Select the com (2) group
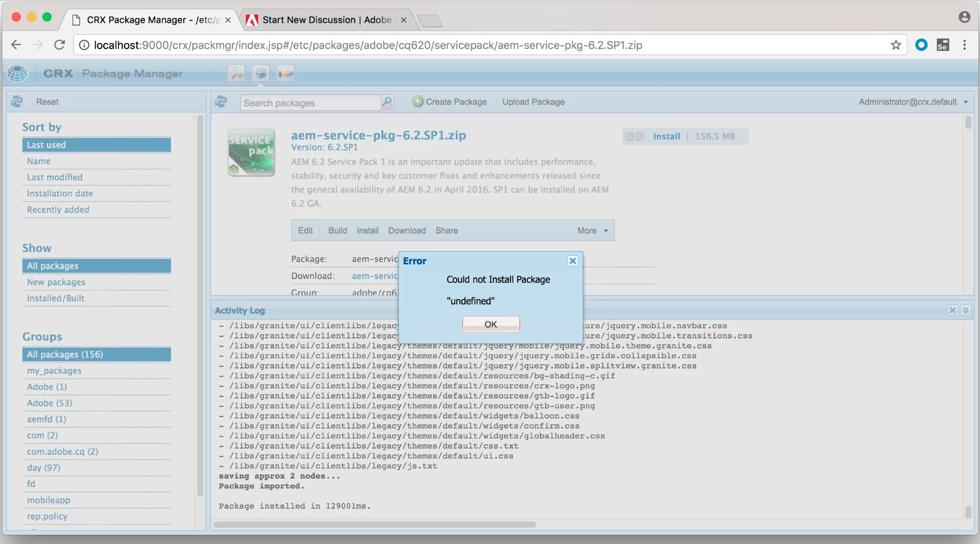This screenshot has width=980, height=544. pyautogui.click(x=96, y=435)
